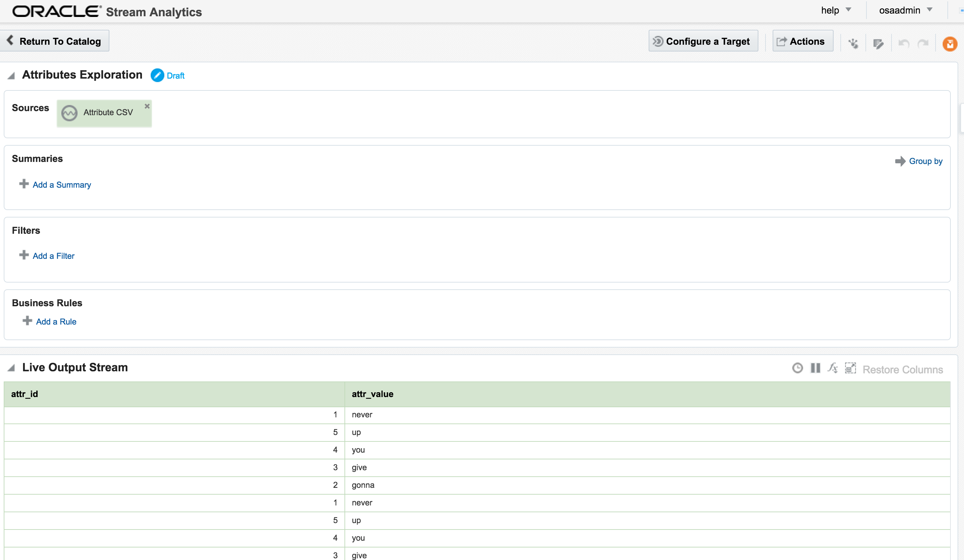Click the Add a Summary link

(x=62, y=185)
